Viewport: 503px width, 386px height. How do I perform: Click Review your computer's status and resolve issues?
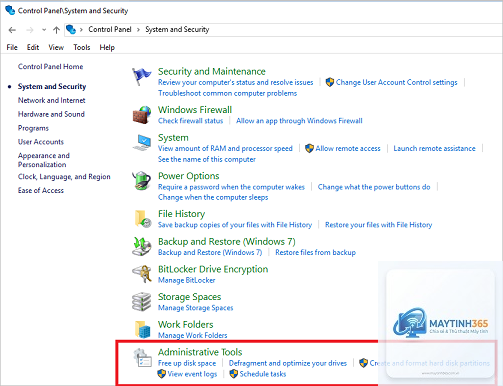[236, 82]
